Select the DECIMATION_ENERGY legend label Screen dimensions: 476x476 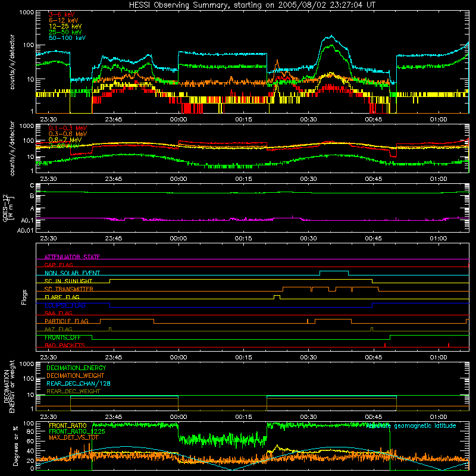click(x=76, y=368)
